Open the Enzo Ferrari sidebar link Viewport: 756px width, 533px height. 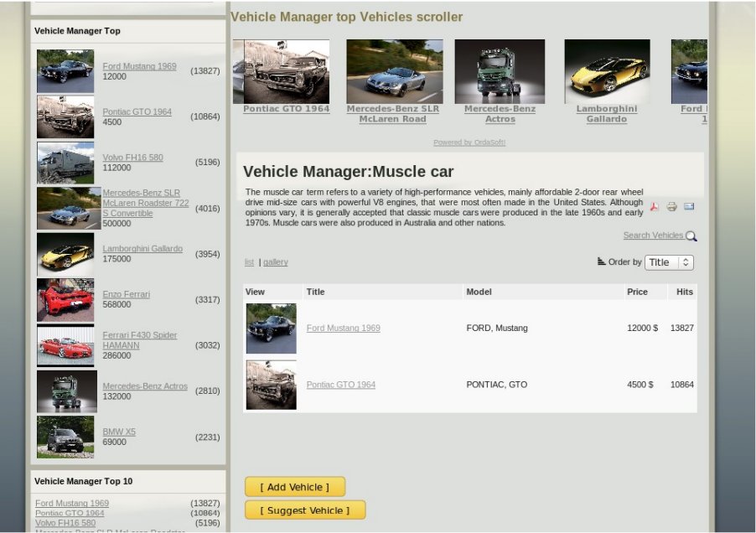[x=126, y=294]
